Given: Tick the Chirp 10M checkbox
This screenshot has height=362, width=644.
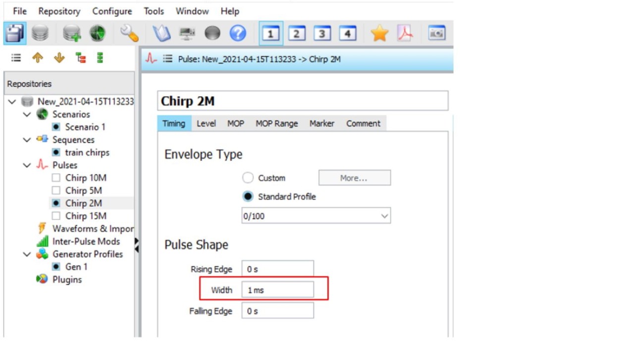Looking at the screenshot, I should [x=56, y=178].
